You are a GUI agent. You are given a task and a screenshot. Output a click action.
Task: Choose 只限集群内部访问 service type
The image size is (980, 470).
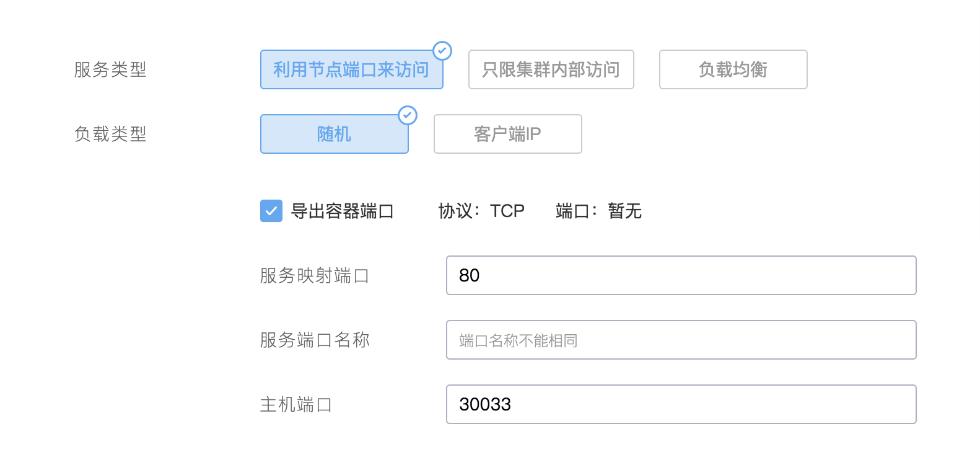coord(551,70)
